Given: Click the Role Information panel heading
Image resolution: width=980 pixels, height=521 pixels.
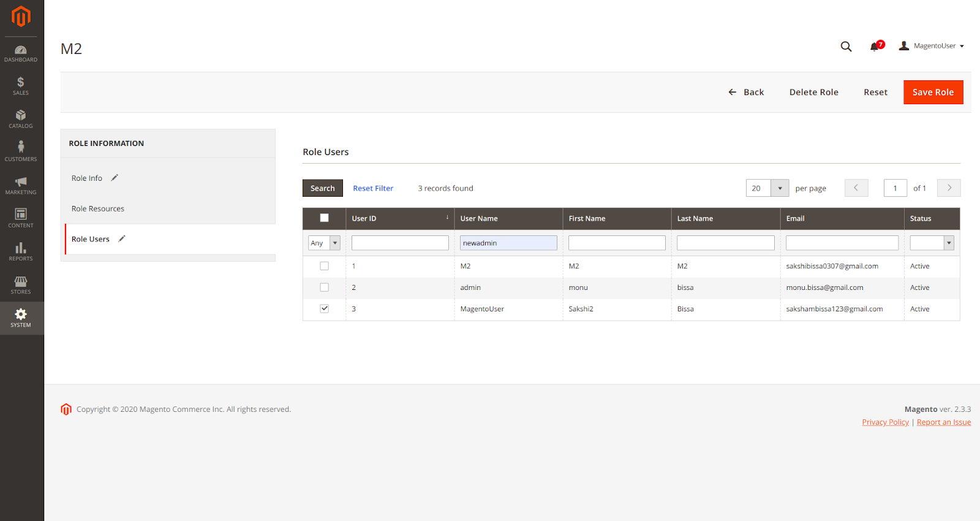Looking at the screenshot, I should [x=107, y=143].
